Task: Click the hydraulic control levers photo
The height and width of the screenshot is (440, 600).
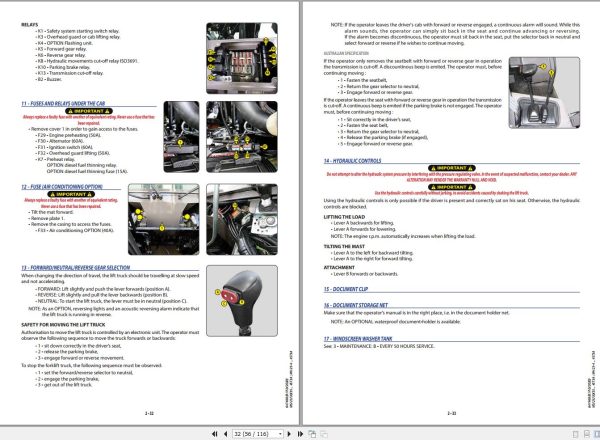Action: tap(544, 93)
